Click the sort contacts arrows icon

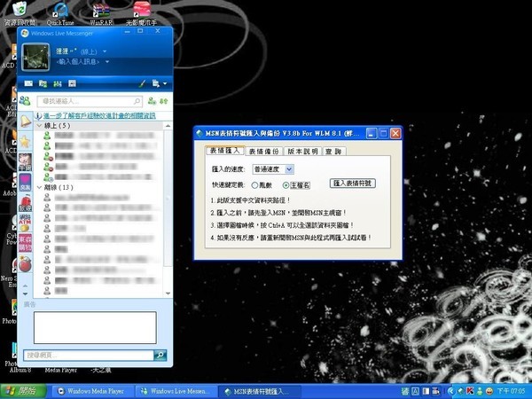[x=164, y=101]
